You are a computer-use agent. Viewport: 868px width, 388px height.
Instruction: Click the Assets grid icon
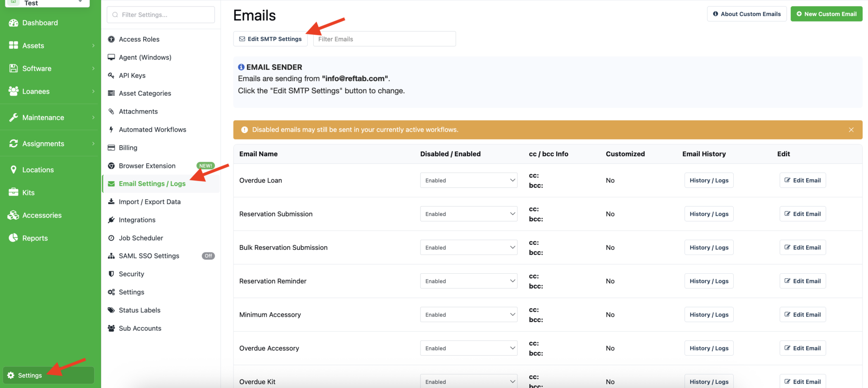(x=14, y=45)
